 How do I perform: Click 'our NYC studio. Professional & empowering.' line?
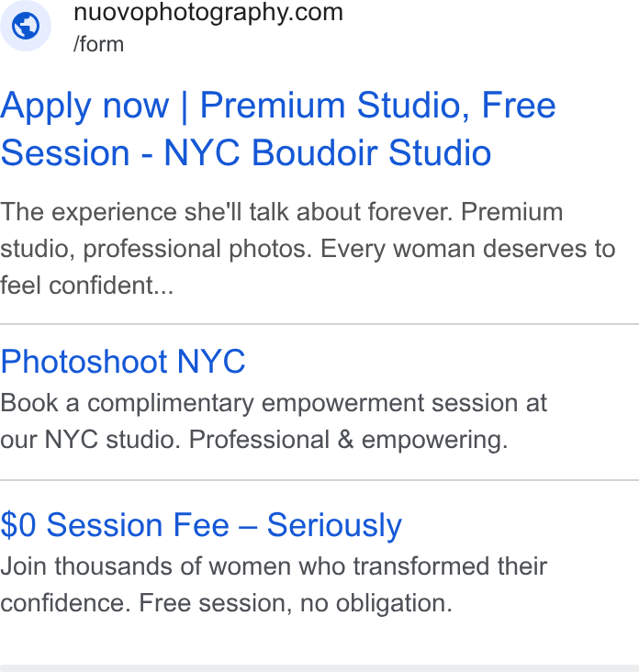pos(253,440)
